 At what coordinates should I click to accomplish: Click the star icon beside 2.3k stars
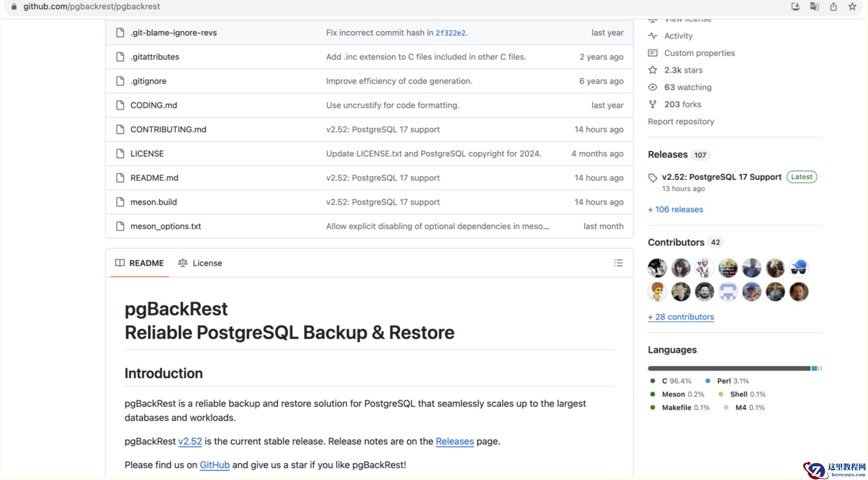[653, 70]
